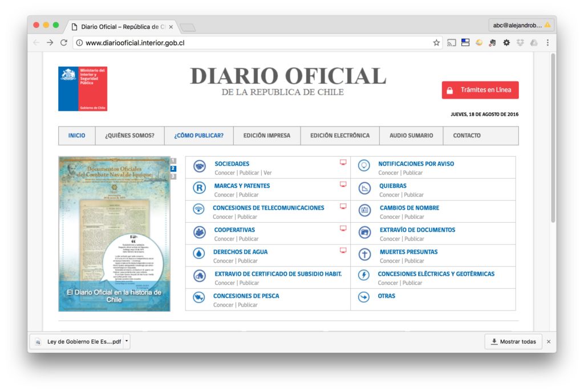Click the Muertes Presuntas cross icon
Image resolution: width=584 pixels, height=392 pixels.
pyautogui.click(x=364, y=254)
